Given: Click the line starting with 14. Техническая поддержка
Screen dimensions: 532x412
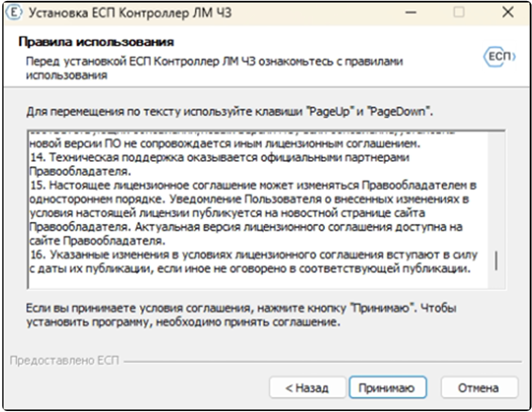Looking at the screenshot, I should tap(220, 158).
